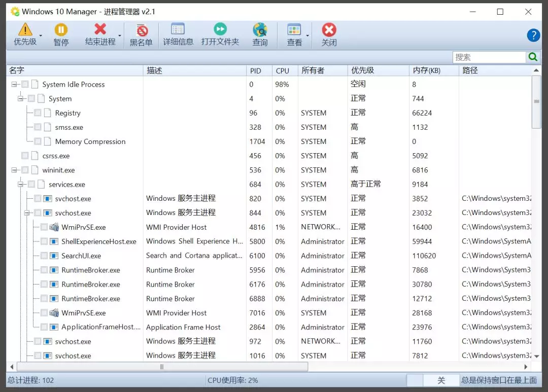
Task: Open the 查看 dropdown arrow
Action: [307, 35]
